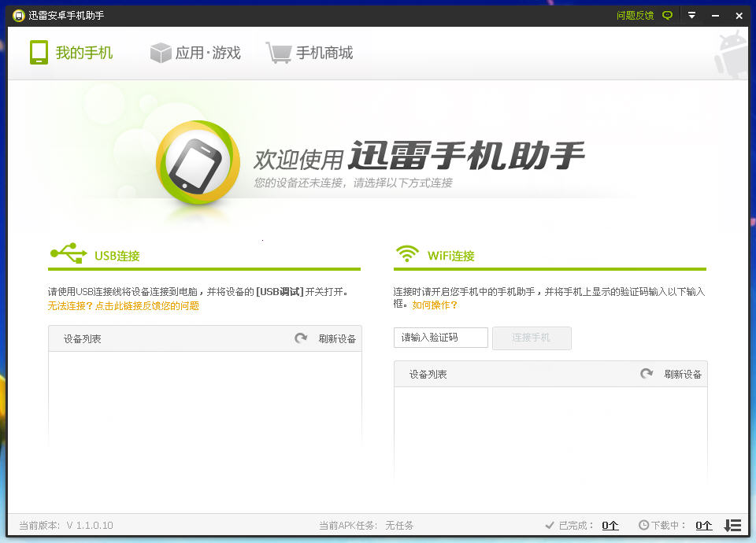Open the download list icon in status bar

tap(732, 525)
